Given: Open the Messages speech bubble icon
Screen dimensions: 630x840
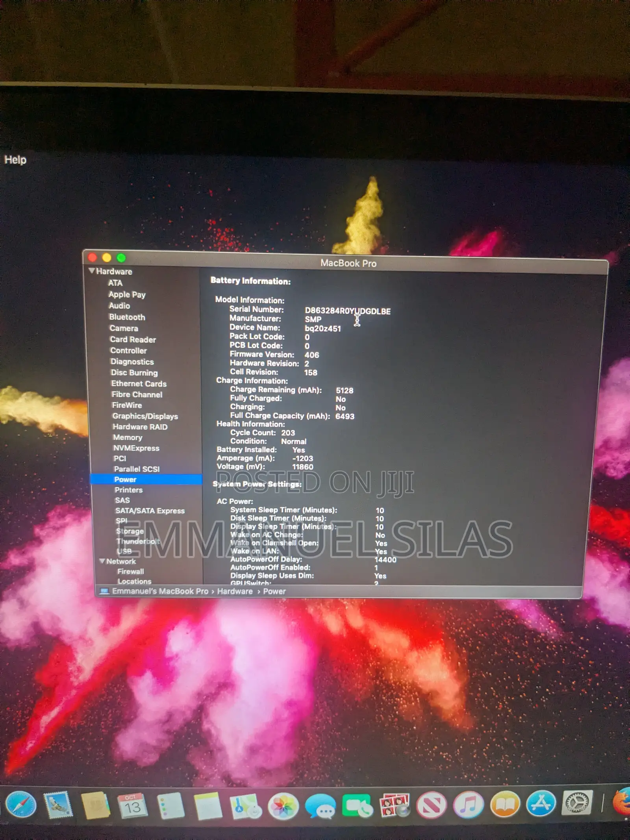Looking at the screenshot, I should (320, 806).
